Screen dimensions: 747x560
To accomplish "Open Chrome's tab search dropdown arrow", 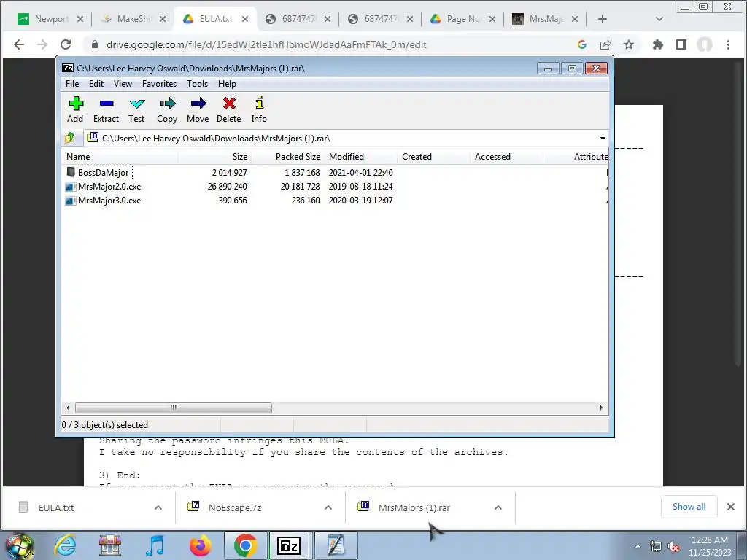I will point(659,19).
